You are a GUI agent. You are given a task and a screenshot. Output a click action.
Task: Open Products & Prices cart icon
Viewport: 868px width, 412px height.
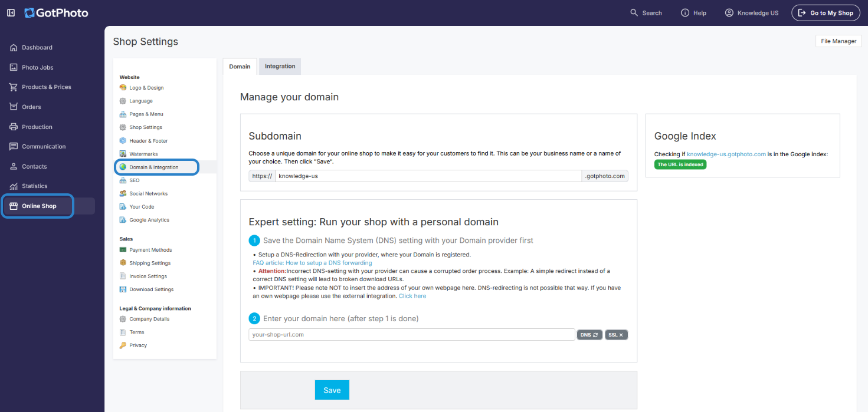(x=14, y=87)
